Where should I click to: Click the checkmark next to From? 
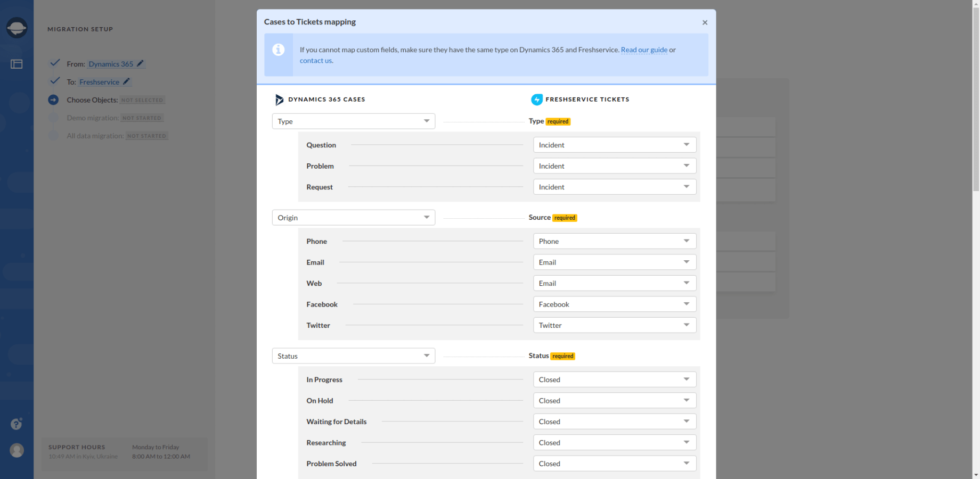[54, 63]
